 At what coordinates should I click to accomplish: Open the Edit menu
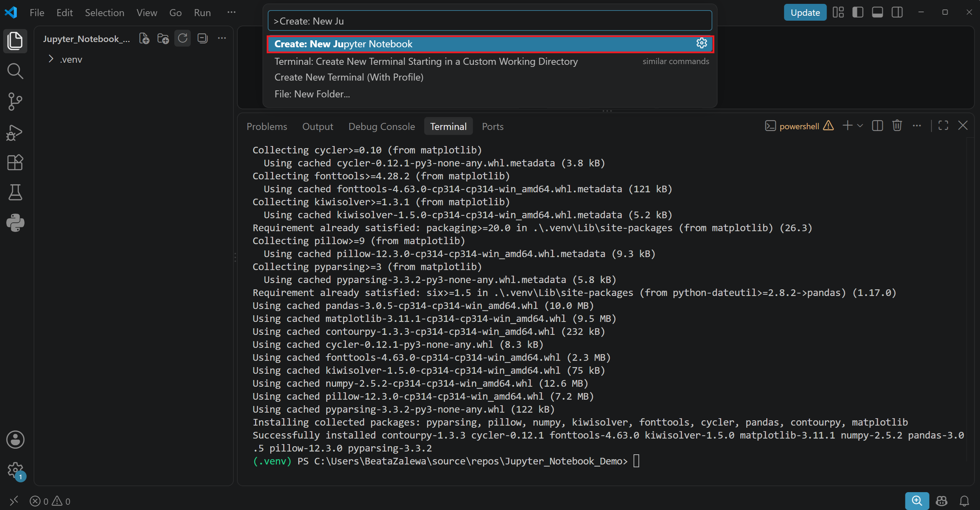coord(64,13)
